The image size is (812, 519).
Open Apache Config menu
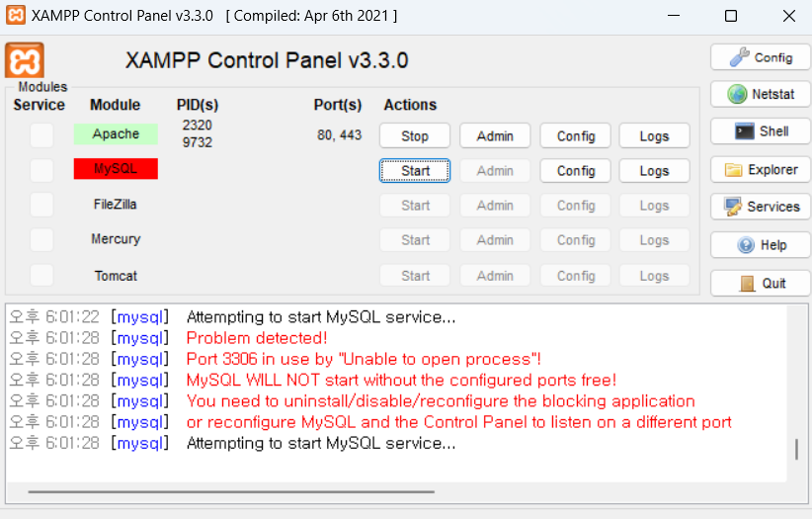tap(575, 135)
